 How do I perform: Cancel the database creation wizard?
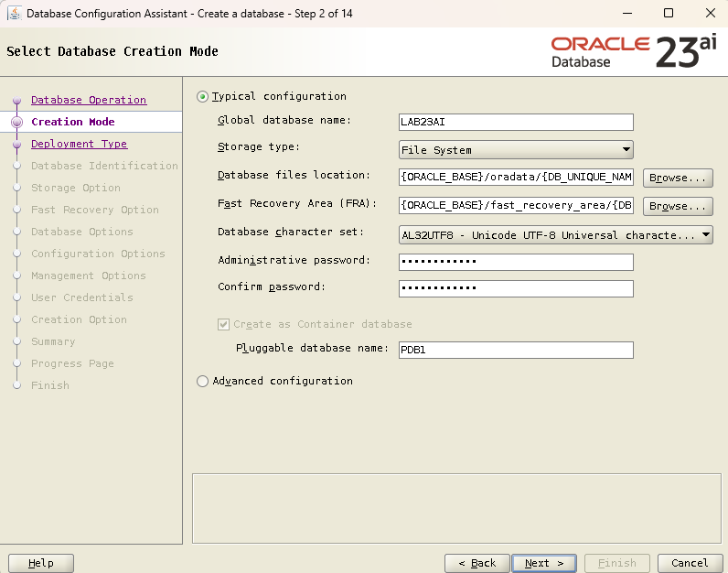click(x=690, y=563)
